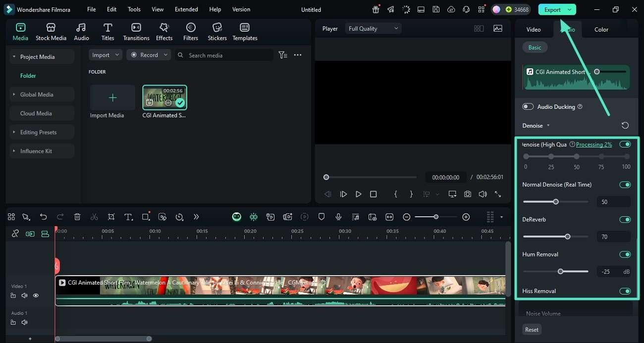
Task: Open the Export dropdown arrow
Action: pos(570,10)
